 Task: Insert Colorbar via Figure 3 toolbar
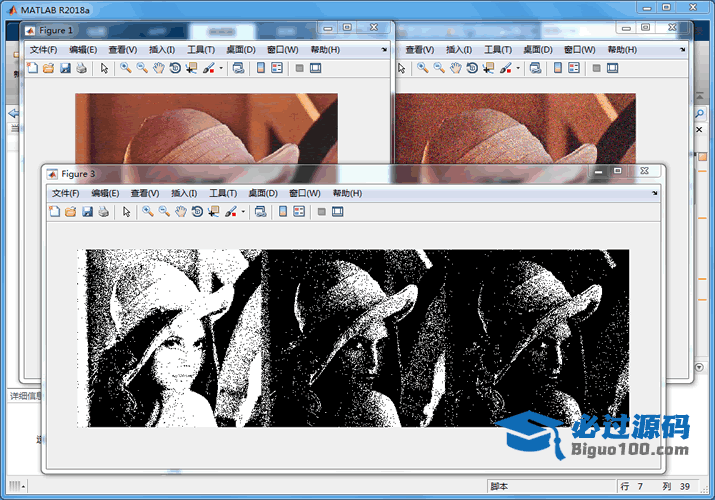[283, 211]
